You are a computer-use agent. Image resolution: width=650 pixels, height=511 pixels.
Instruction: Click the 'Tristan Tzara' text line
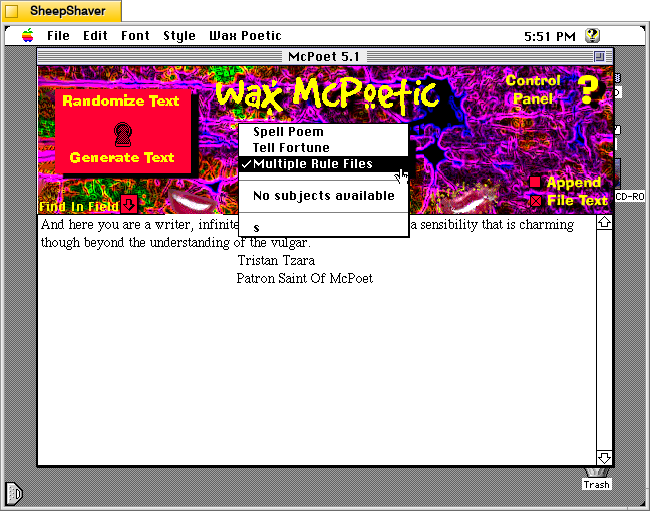(276, 260)
